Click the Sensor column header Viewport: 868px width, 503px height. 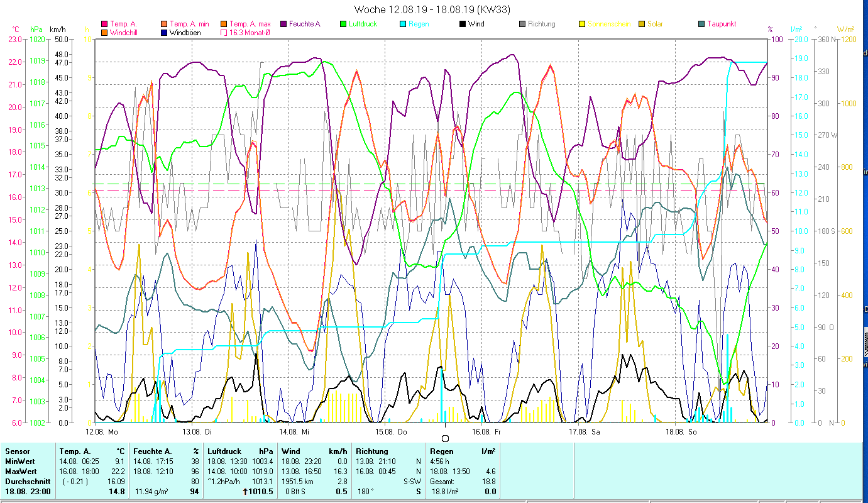tap(17, 451)
